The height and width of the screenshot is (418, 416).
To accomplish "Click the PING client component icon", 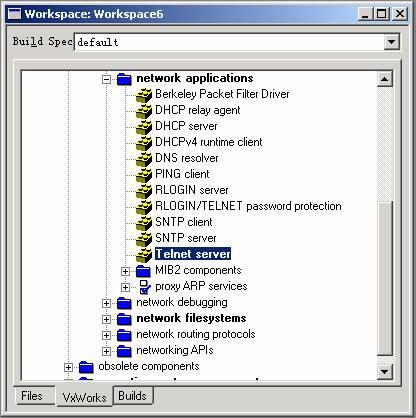I will pos(144,175).
